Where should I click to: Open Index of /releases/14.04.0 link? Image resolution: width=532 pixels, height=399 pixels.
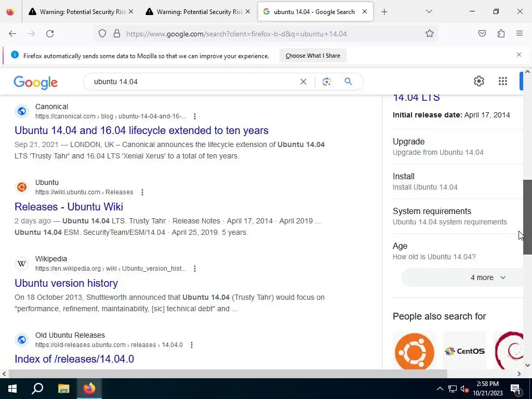pos(74,359)
